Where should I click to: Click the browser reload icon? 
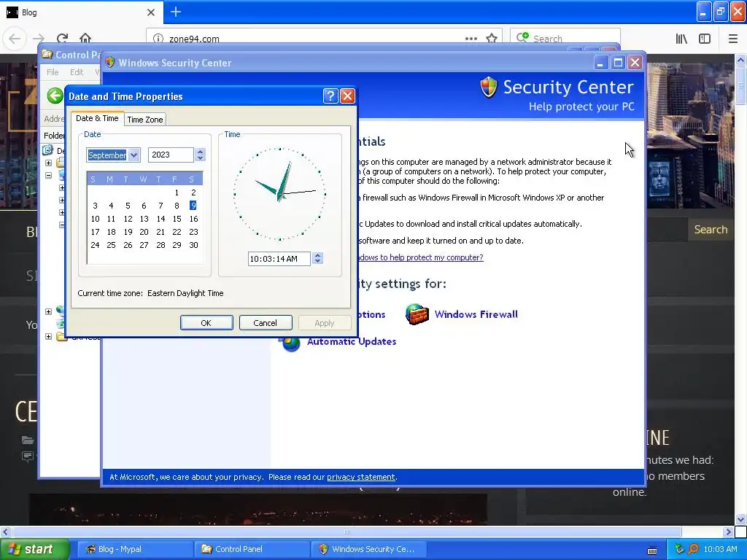point(62,38)
